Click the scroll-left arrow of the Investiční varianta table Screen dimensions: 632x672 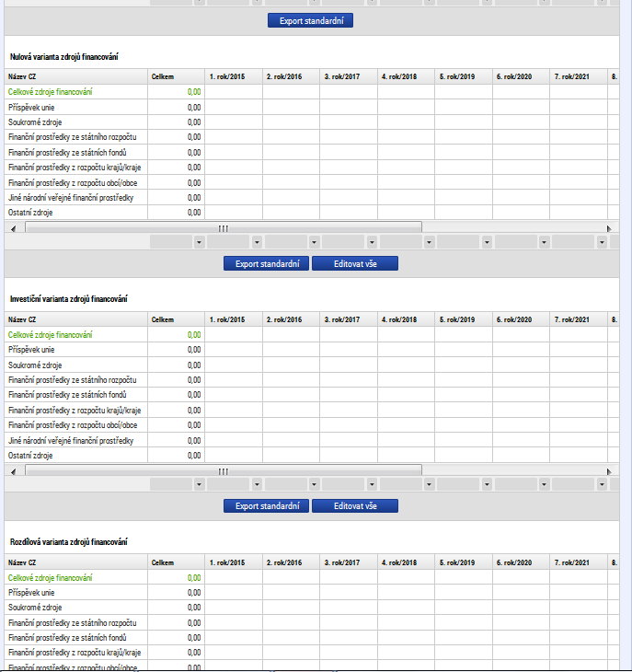tap(13, 471)
